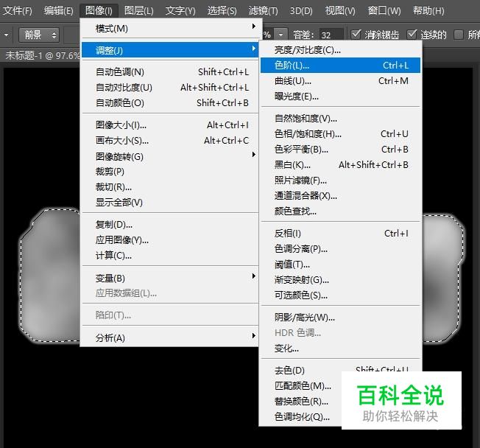Open the 文件(F) menu
The image size is (480, 448).
[x=17, y=11]
